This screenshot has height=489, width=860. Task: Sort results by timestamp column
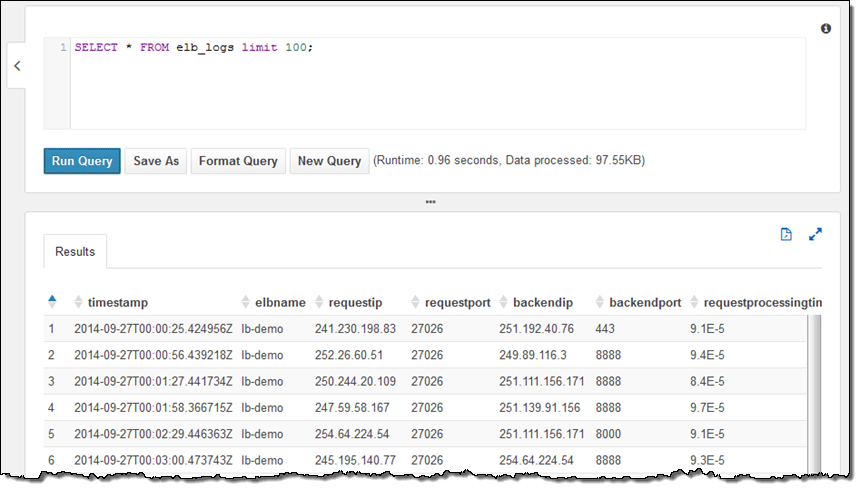(116, 302)
